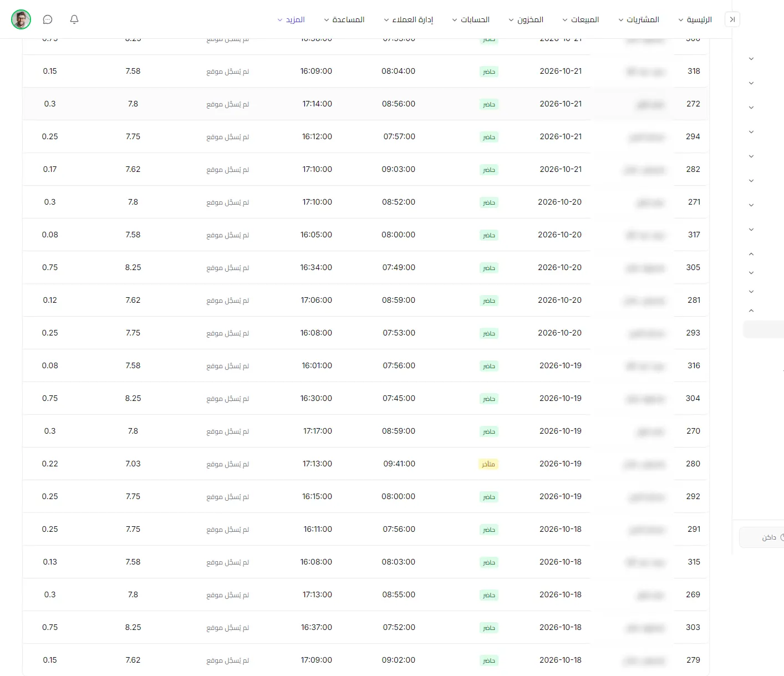
Task: Click hours value 7.62 in row 281
Action: (133, 300)
